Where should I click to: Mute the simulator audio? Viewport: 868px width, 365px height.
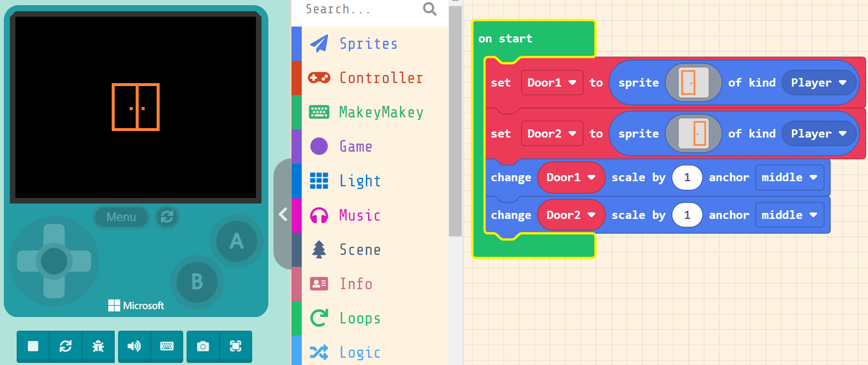pyautogui.click(x=134, y=346)
